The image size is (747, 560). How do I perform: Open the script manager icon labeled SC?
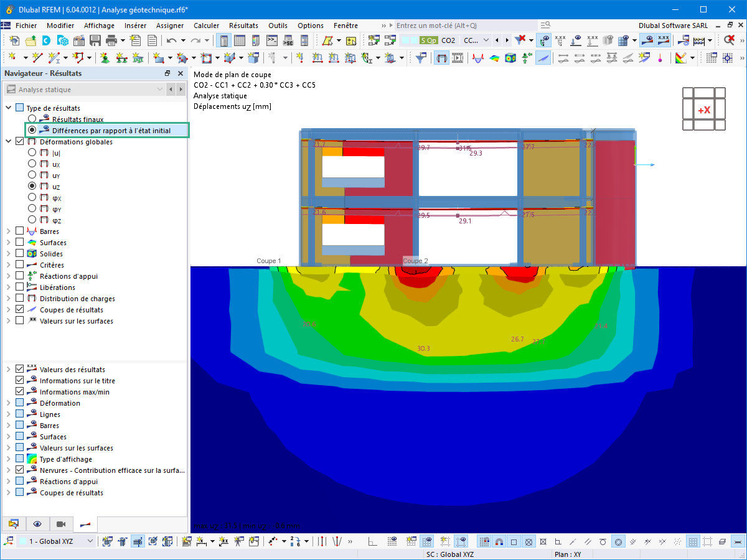(288, 40)
